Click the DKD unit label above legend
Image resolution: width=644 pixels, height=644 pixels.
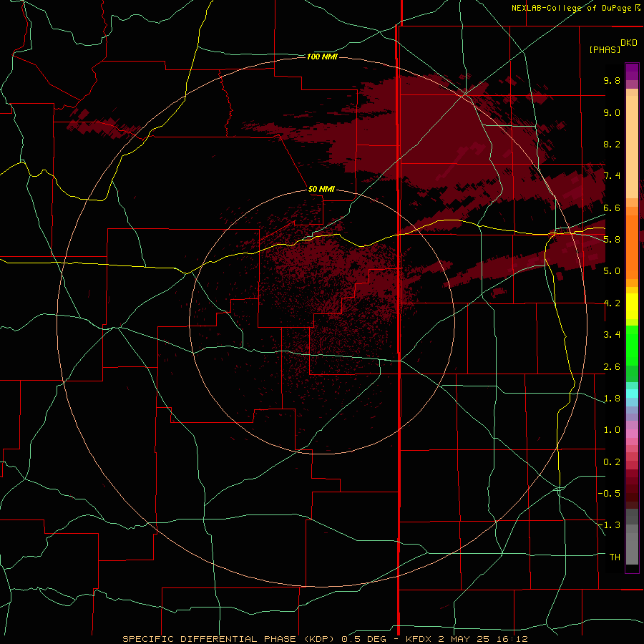point(629,43)
